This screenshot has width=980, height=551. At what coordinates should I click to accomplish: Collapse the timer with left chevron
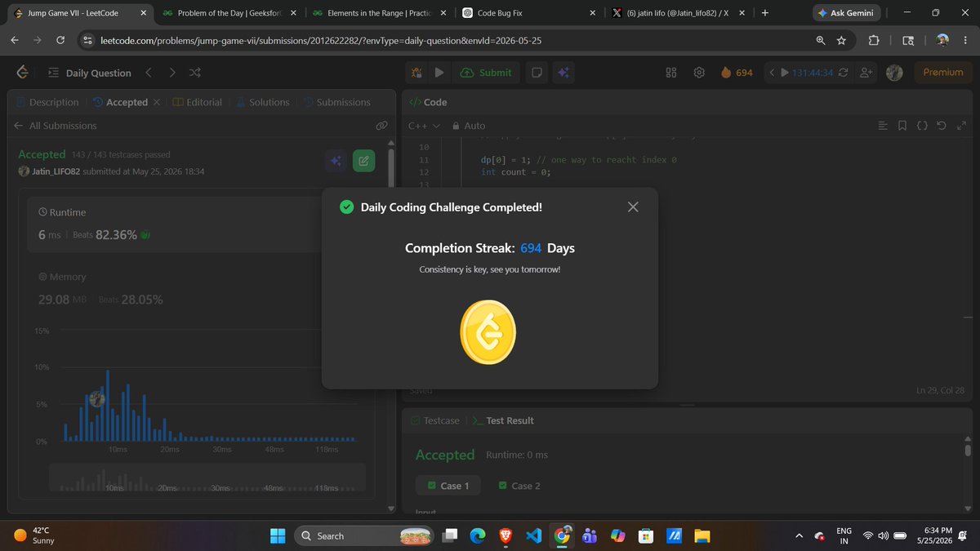click(x=770, y=73)
